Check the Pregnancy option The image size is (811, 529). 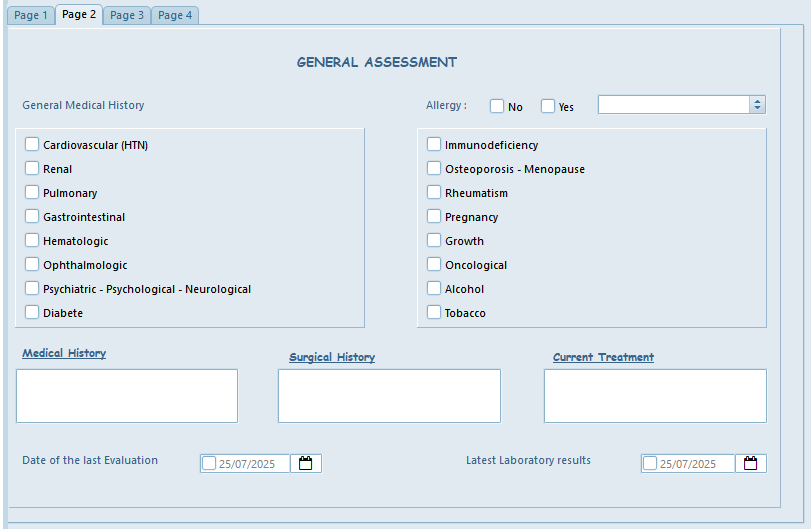[434, 217]
